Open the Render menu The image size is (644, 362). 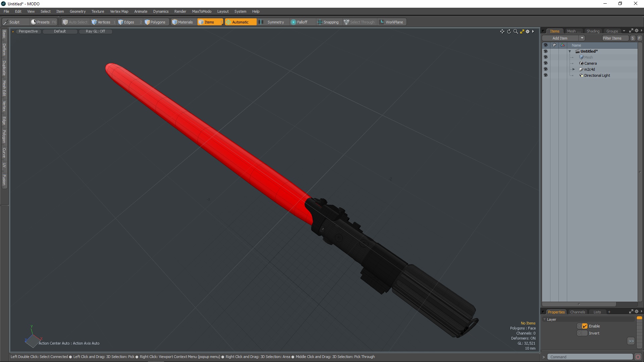coord(180,11)
